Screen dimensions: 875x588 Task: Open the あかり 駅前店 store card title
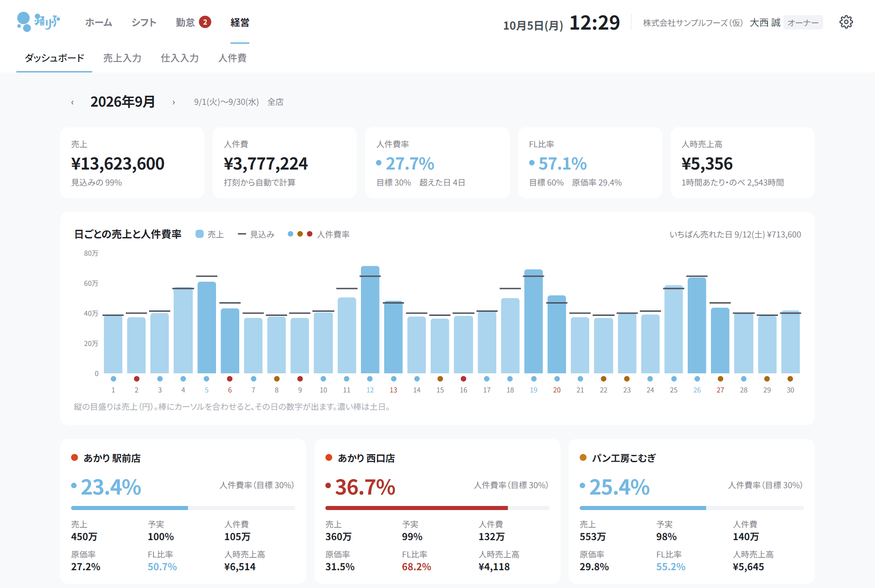click(x=112, y=458)
